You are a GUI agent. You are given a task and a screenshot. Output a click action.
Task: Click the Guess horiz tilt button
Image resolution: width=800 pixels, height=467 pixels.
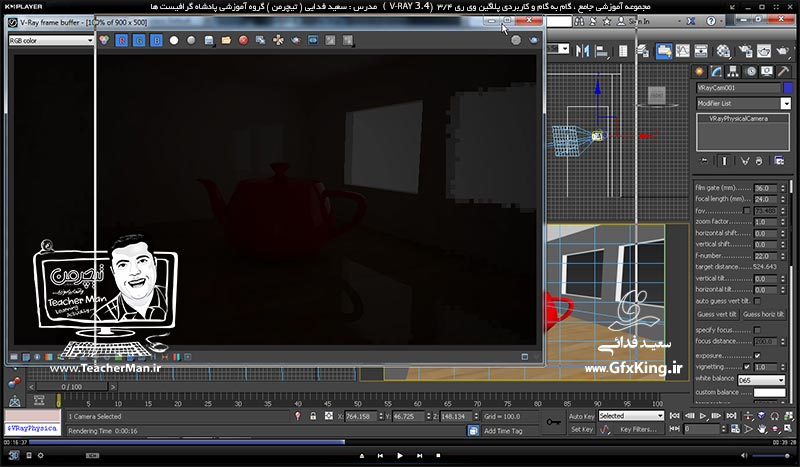tap(763, 314)
